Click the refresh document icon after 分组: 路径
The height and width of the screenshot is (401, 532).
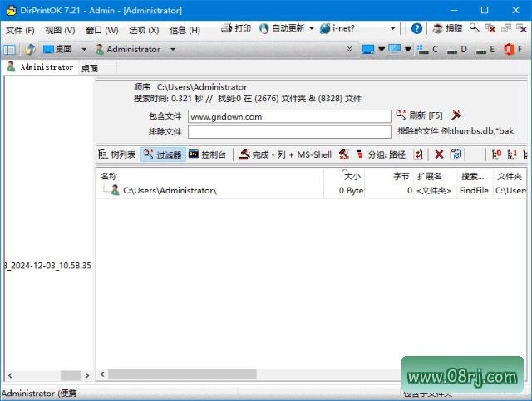(x=417, y=154)
